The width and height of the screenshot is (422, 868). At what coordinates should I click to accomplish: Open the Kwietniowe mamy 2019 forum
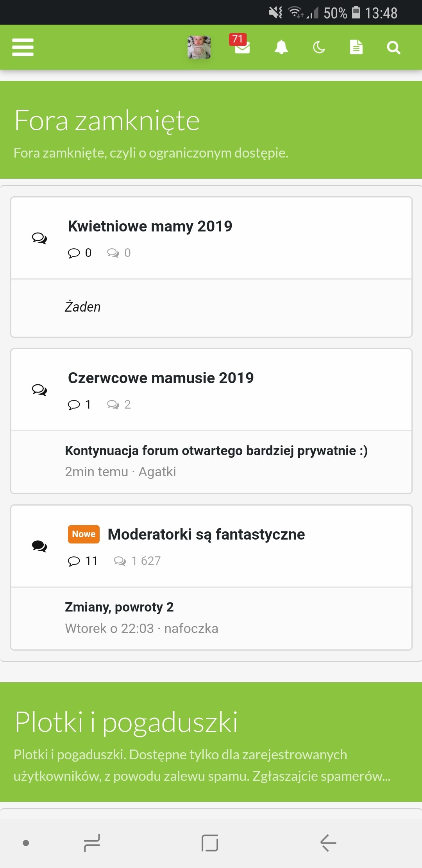point(150,226)
